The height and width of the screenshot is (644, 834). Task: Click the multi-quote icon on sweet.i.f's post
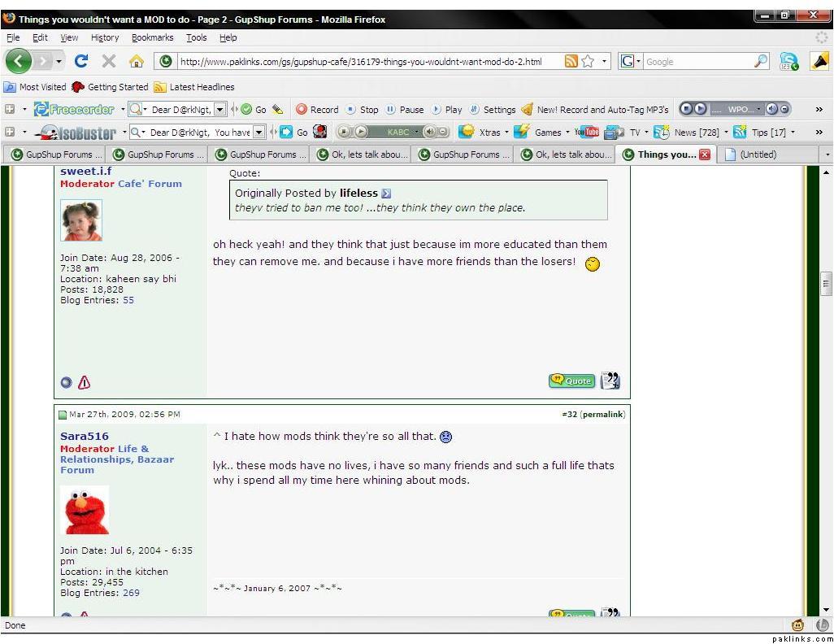pos(610,380)
